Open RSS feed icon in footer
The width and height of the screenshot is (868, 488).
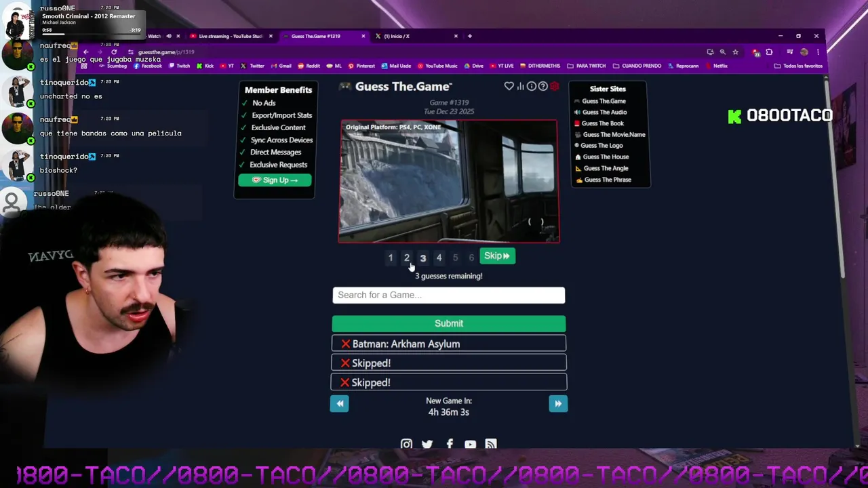[491, 444]
